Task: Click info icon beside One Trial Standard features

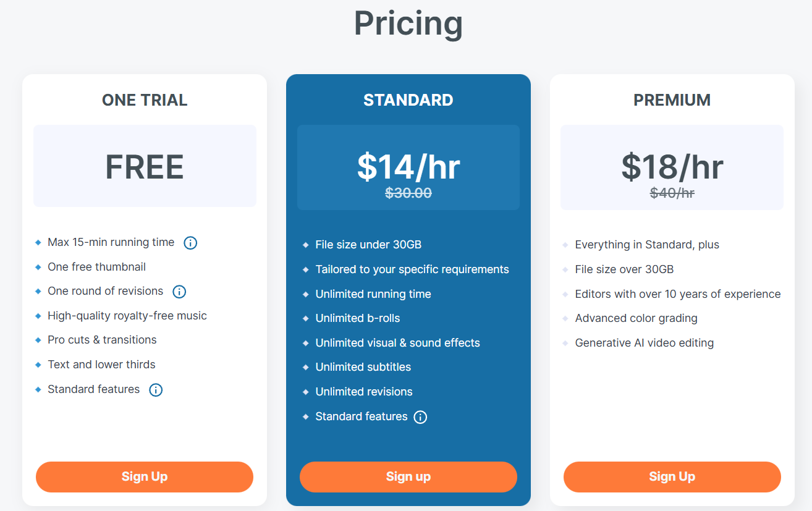Action: [x=156, y=390]
